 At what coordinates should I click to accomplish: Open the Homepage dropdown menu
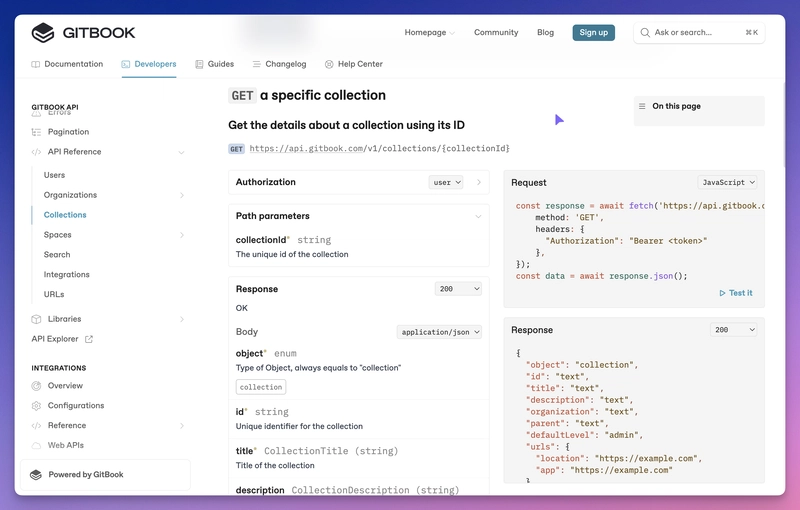(x=429, y=33)
